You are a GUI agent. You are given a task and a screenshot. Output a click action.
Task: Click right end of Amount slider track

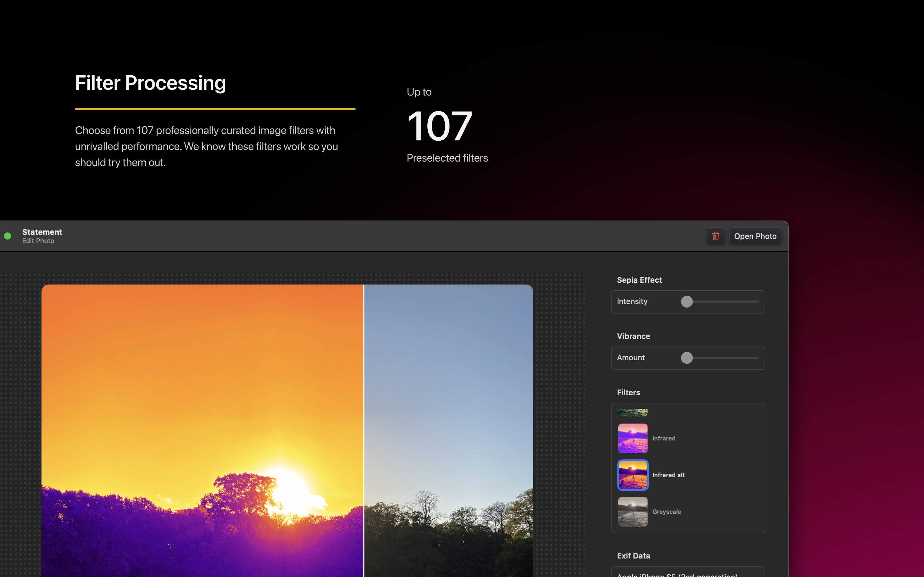pos(757,358)
